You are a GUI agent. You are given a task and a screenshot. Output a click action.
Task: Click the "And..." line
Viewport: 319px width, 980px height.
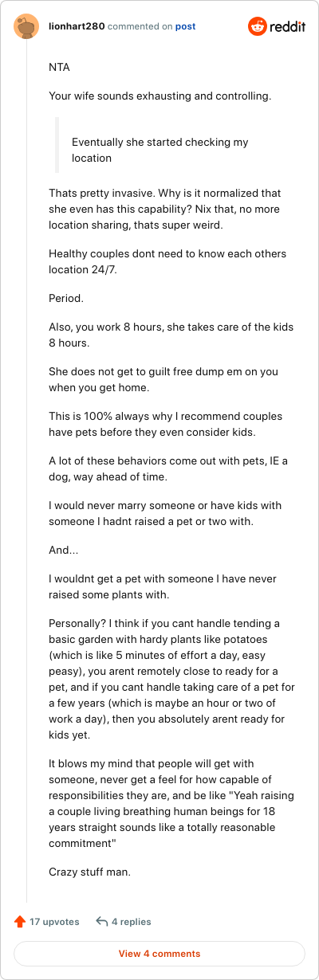coord(61,551)
